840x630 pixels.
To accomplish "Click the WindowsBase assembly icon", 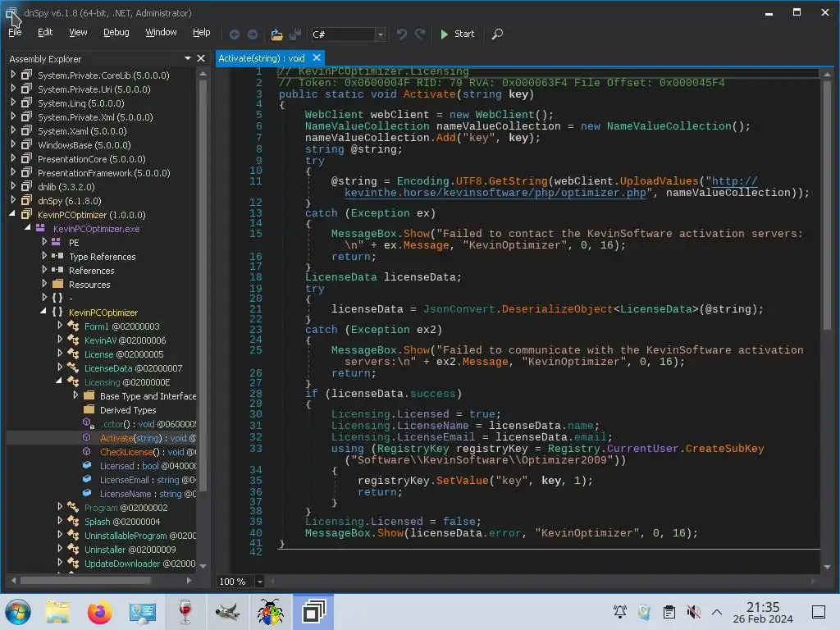I will click(x=26, y=144).
